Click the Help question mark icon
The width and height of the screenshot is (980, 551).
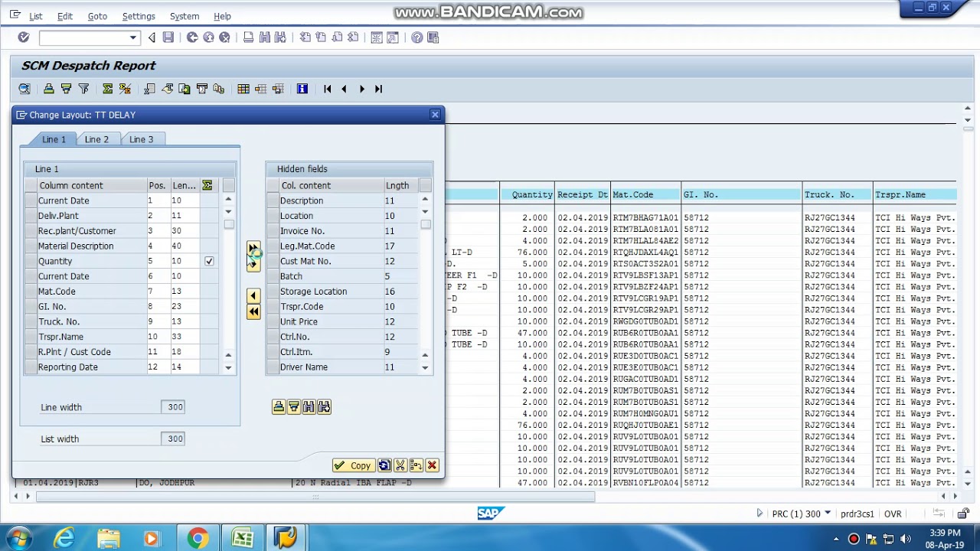coord(416,37)
